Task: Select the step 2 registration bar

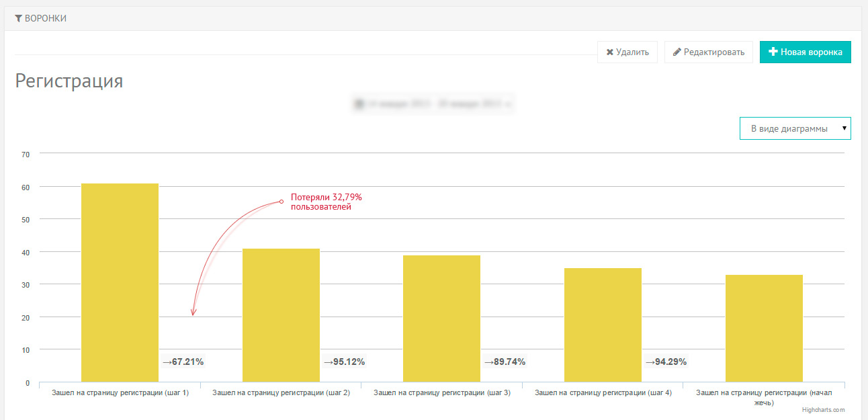Action: [281, 315]
